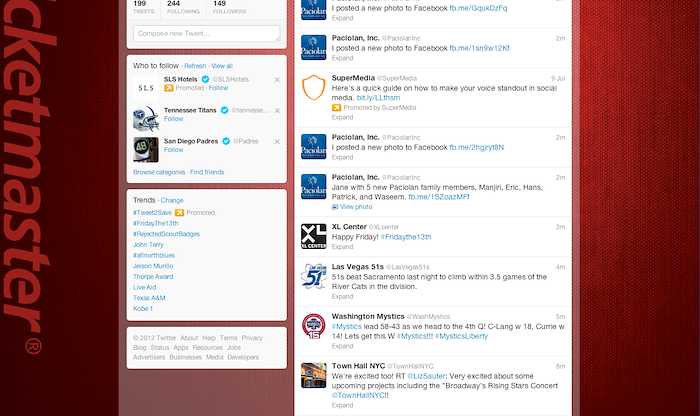This screenshot has width=700, height=416.
Task: Click the Paciolan avatar beside fb.me/1sn9w12Kf tweet
Action: point(313,47)
